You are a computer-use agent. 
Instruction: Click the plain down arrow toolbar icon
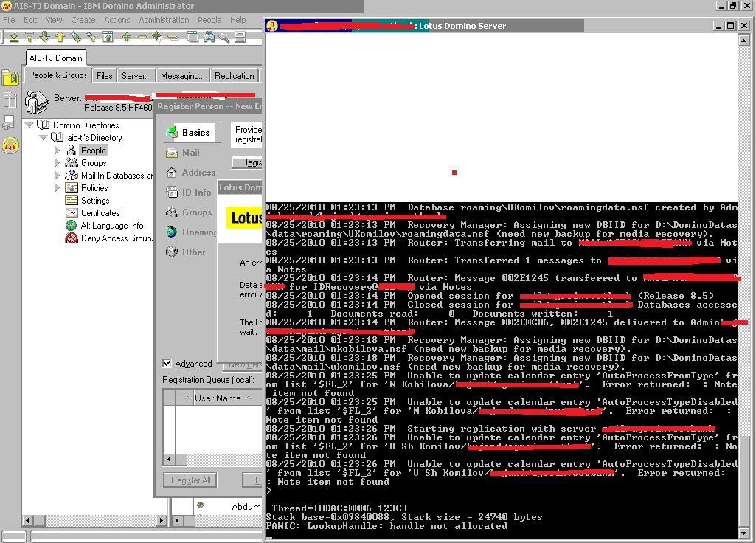45,37
